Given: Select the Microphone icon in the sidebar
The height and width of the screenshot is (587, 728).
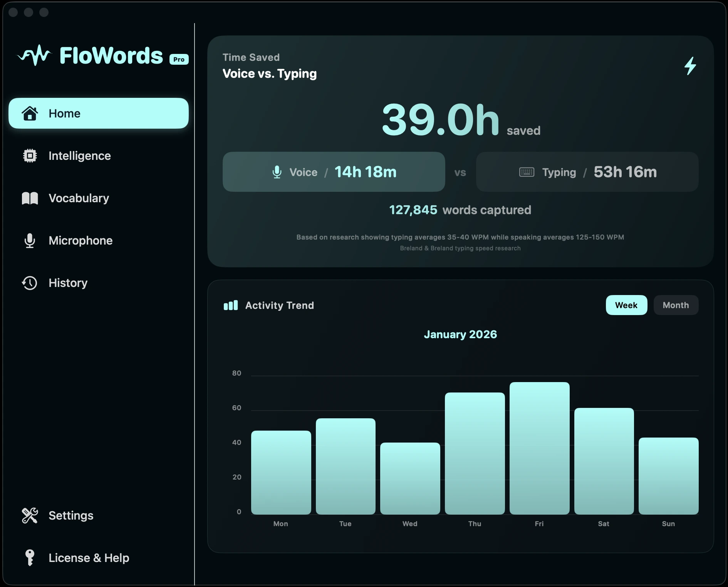Looking at the screenshot, I should (30, 241).
